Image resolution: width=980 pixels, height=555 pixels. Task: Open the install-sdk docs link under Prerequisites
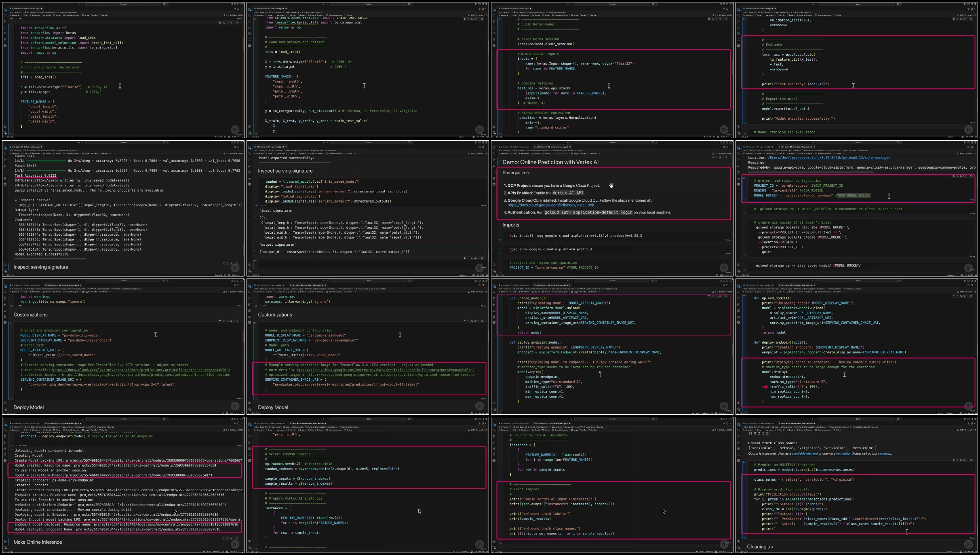[551, 205]
